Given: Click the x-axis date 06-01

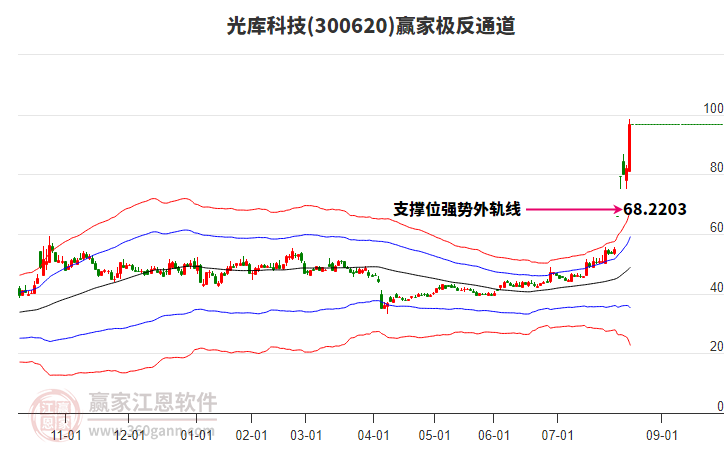Looking at the screenshot, I should tap(494, 435).
